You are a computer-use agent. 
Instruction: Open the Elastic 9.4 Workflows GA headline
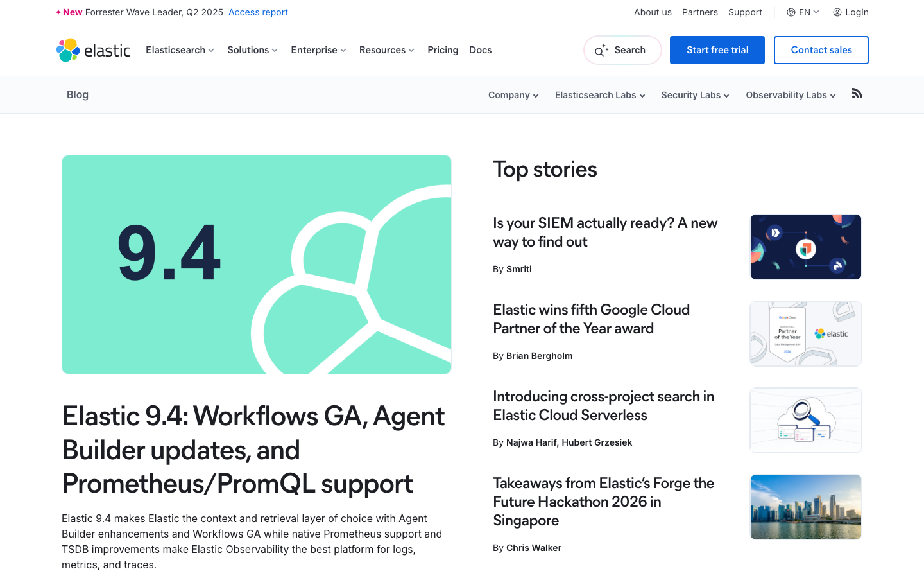[254, 450]
